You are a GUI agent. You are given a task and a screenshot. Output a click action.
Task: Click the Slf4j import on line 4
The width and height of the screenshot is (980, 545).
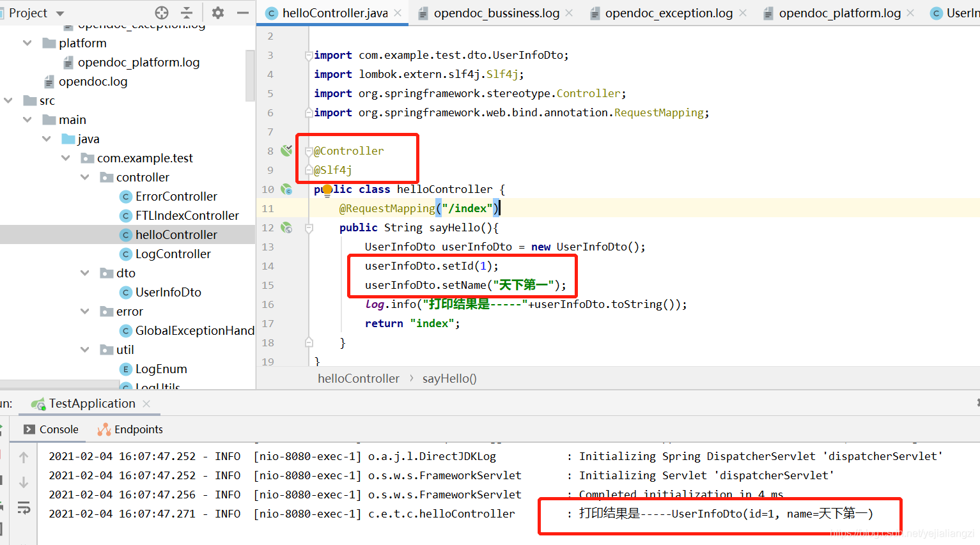419,74
